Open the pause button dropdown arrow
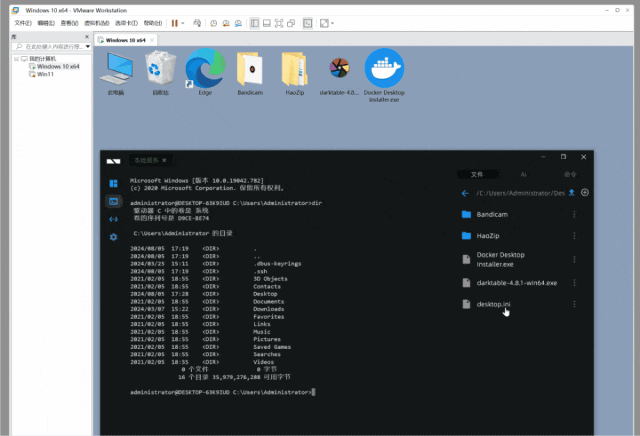Screen dimensions: 640x436 (x=183, y=23)
